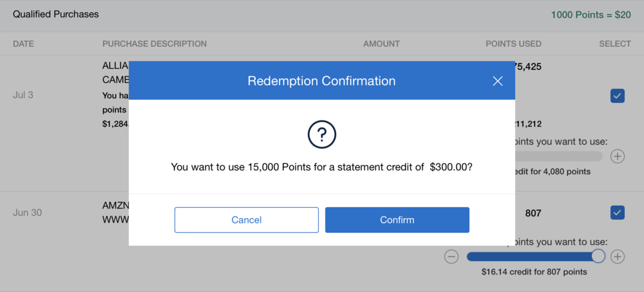The image size is (644, 292).
Task: Decrease points with minus icon for Jun 30 purchase
Action: 451,257
